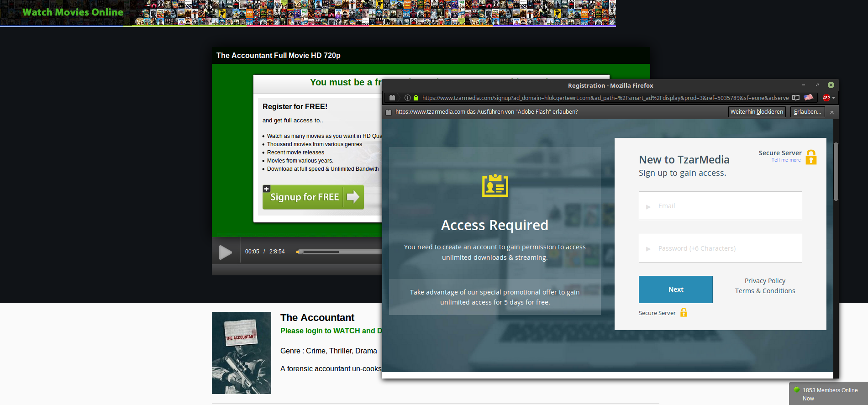Open the Privacy Policy link
868x405 pixels.
(765, 281)
